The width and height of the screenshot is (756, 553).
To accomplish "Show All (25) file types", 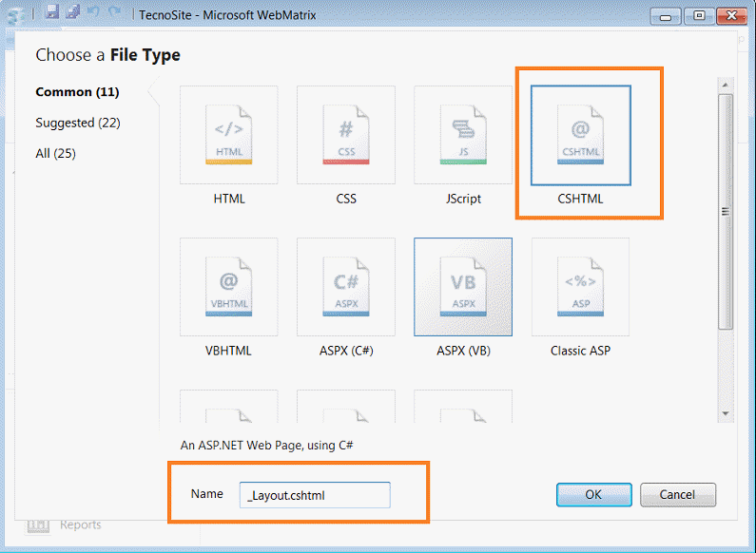I will [x=55, y=154].
